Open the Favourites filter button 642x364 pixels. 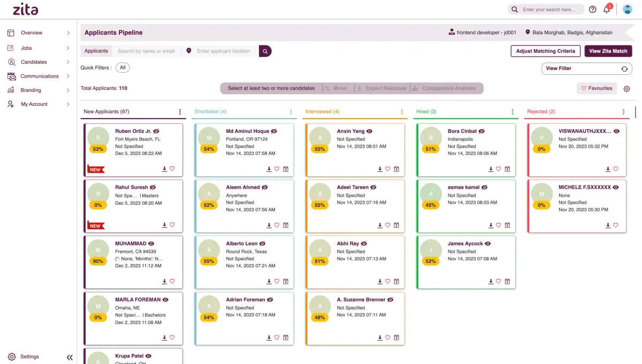point(597,88)
